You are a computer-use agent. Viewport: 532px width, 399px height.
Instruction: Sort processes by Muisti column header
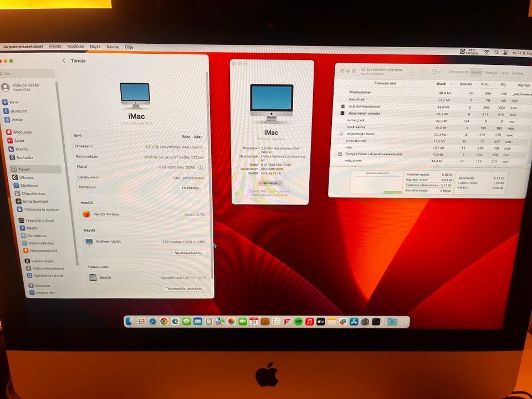441,84
